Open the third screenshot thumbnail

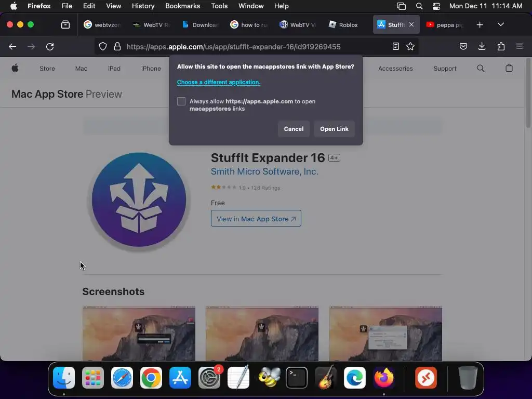pos(385,334)
